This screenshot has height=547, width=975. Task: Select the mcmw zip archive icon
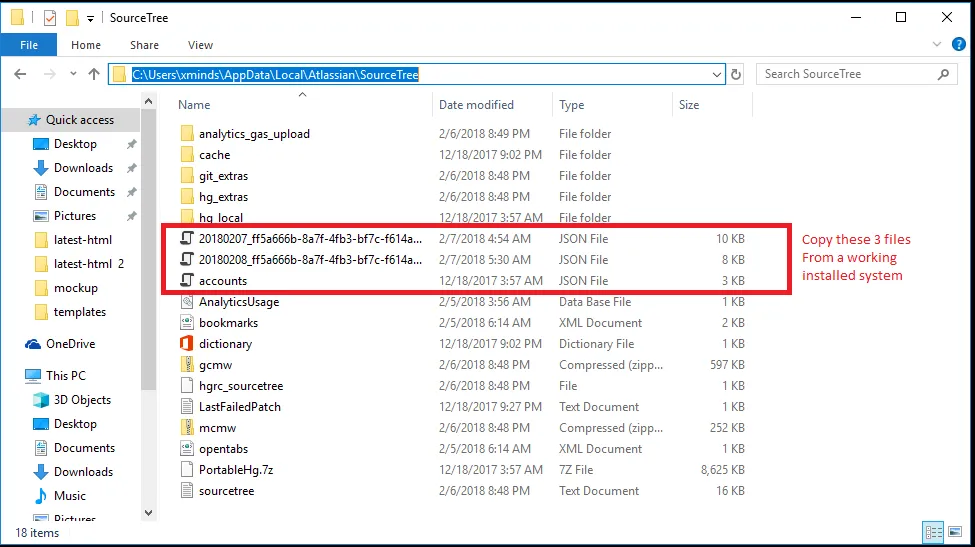[x=187, y=428]
